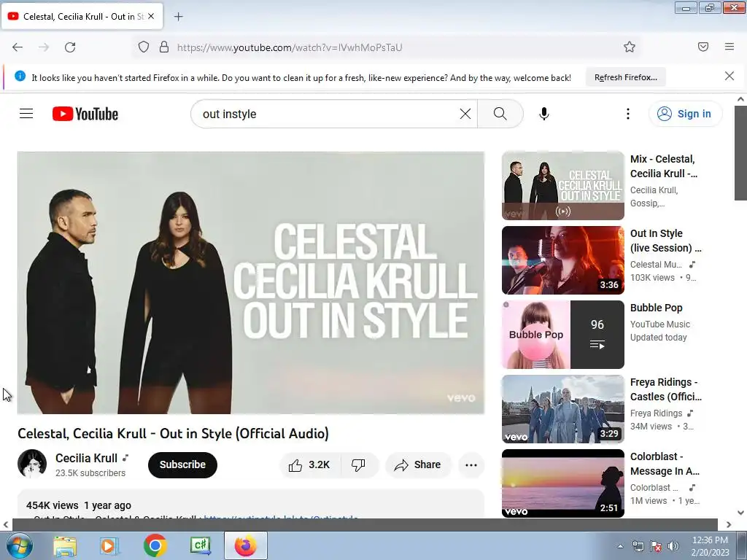Click the YouTube Music channel label

(x=659, y=324)
